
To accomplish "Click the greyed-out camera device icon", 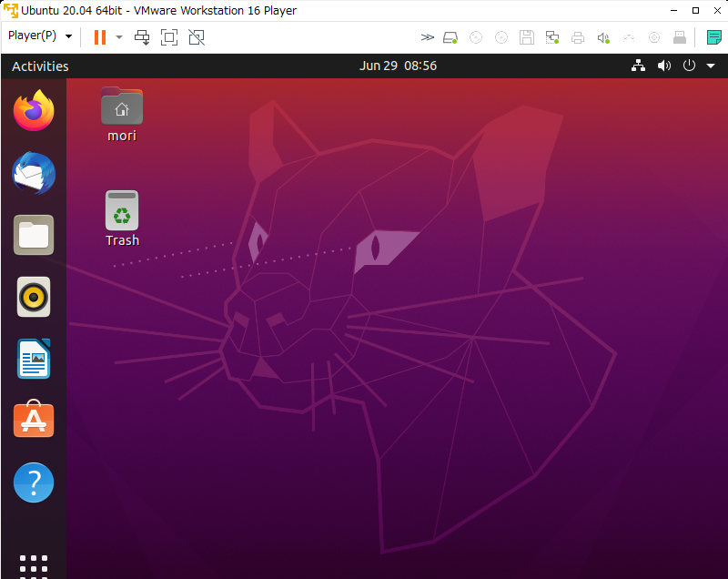I will click(654, 37).
